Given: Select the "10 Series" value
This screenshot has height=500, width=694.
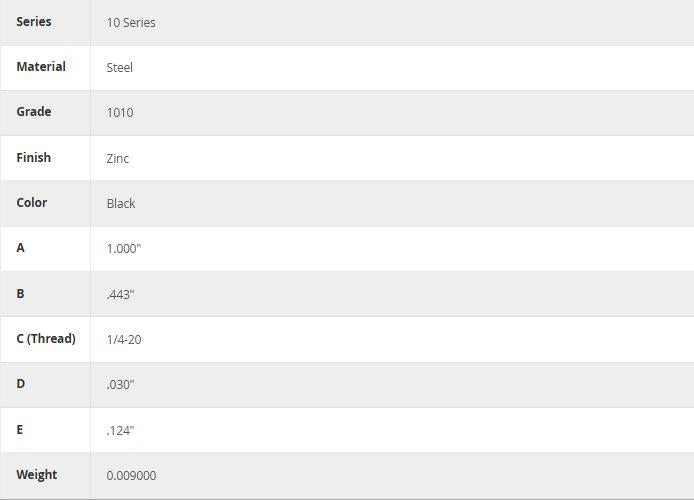Looking at the screenshot, I should (x=131, y=22).
